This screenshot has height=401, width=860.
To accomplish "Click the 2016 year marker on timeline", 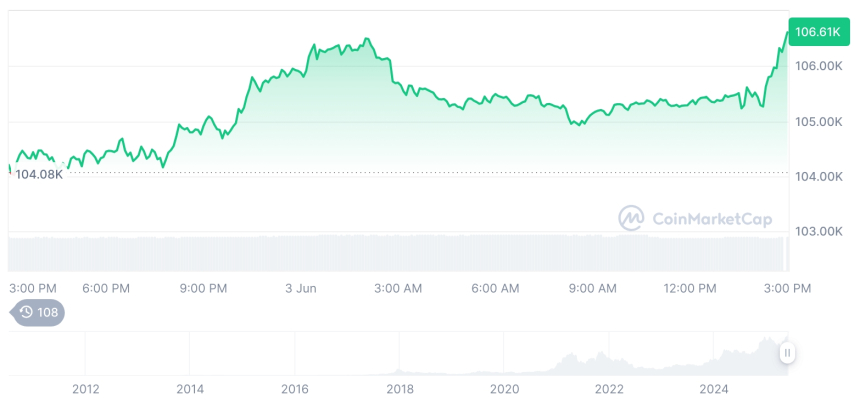I will coord(295,389).
